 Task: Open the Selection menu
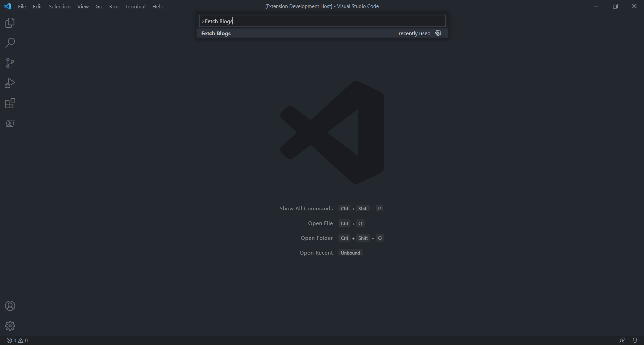[x=59, y=6]
